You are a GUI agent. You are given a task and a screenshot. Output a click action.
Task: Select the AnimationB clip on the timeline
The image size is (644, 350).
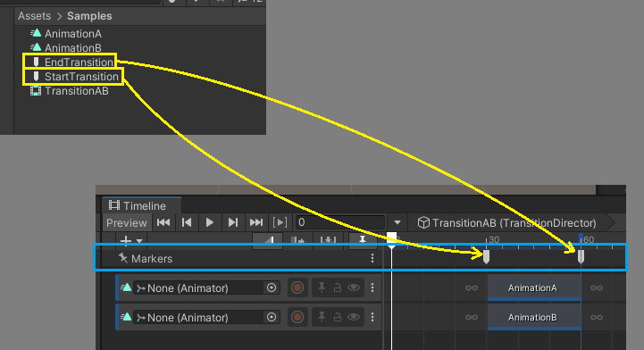(x=534, y=317)
